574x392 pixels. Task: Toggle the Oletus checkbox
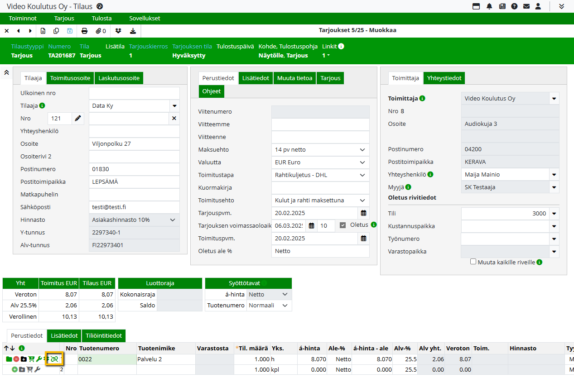point(342,225)
